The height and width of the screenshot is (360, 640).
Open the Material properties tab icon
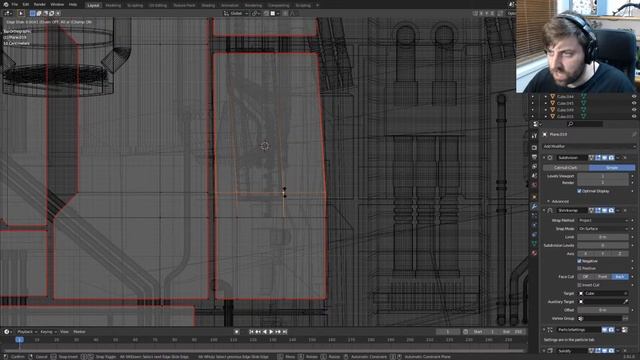click(534, 253)
